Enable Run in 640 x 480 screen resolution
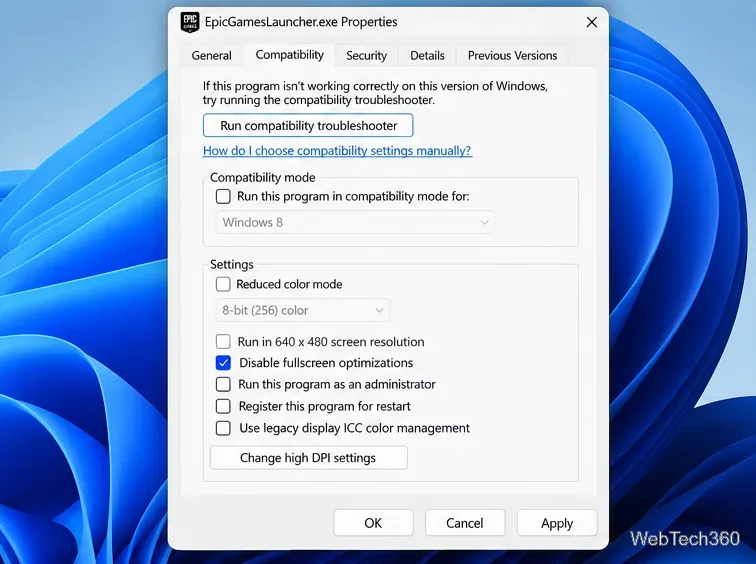The height and width of the screenshot is (564, 756). point(223,342)
